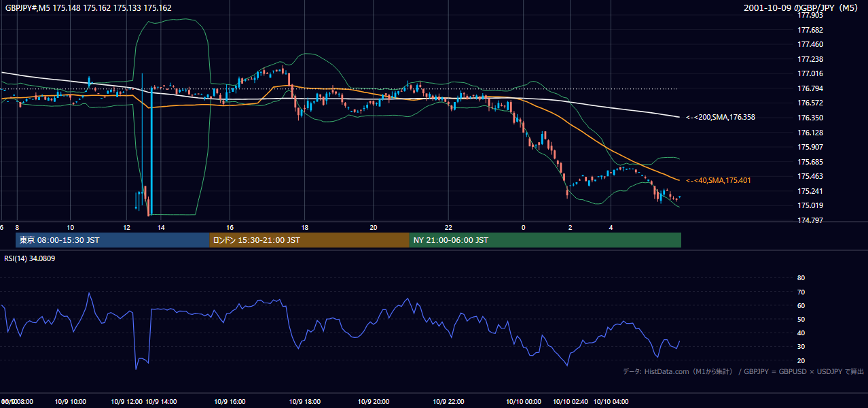This screenshot has height=408, width=868.
Task: Click hour label 14 on price chart time axis
Action: coord(162,227)
